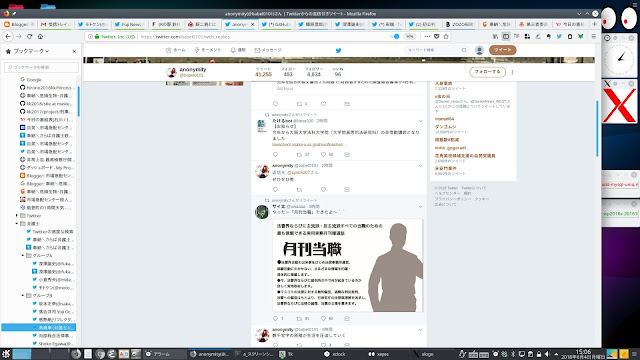Open tweet options chevron on ゼロぞひ世 reply
640x360 pixels.
click(x=420, y=166)
